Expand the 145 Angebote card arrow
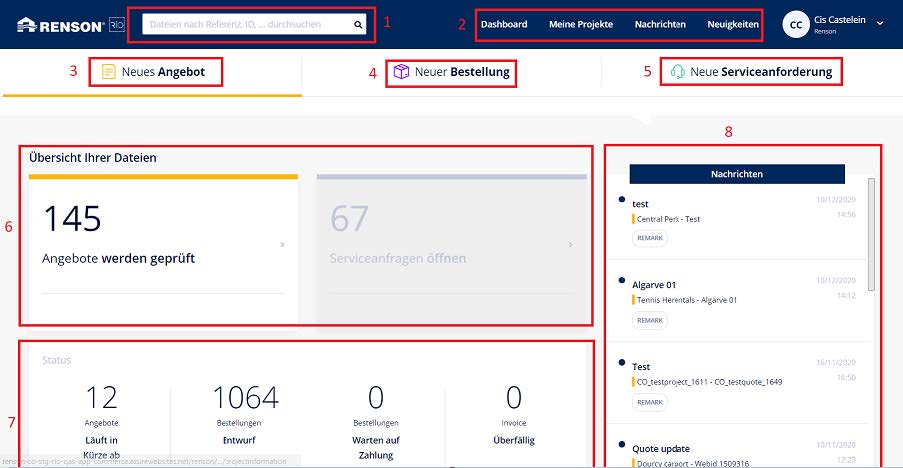The height and width of the screenshot is (468, 903). (x=282, y=244)
